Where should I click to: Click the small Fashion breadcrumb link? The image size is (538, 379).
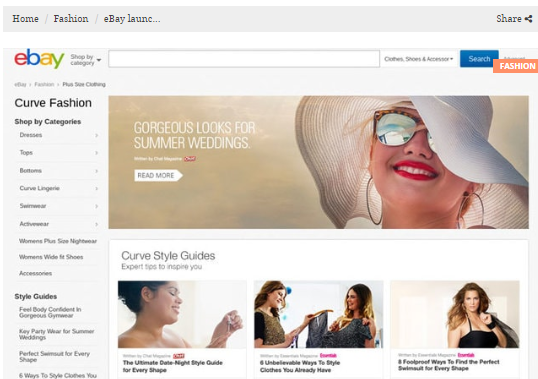point(44,84)
